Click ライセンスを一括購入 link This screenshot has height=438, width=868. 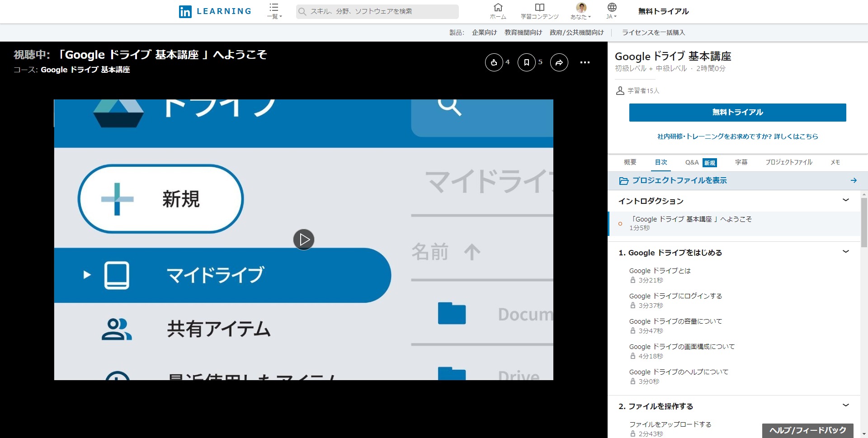(x=653, y=33)
